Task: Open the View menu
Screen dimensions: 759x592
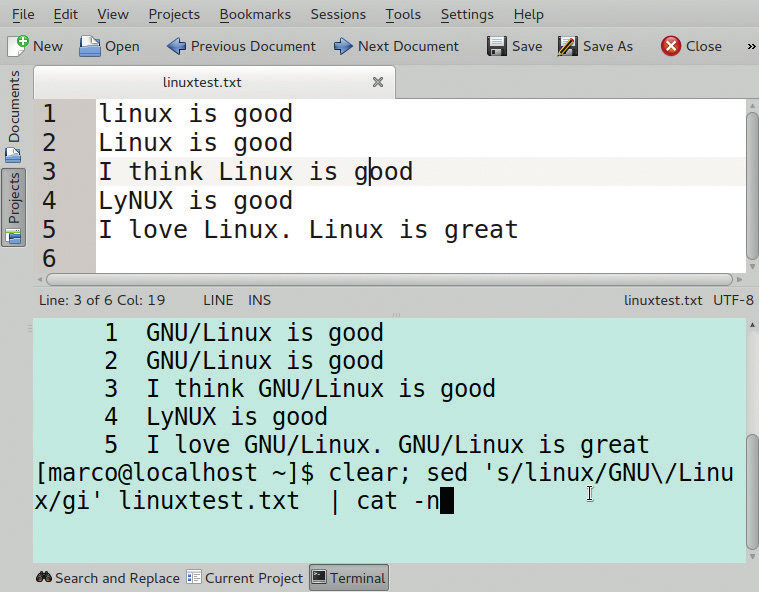Action: 113,15
